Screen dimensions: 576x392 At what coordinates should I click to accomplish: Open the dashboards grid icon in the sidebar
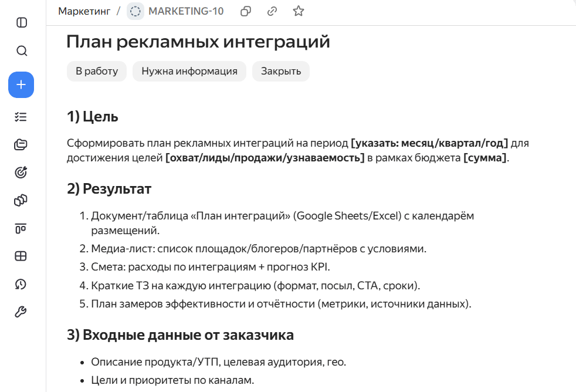[x=21, y=256]
